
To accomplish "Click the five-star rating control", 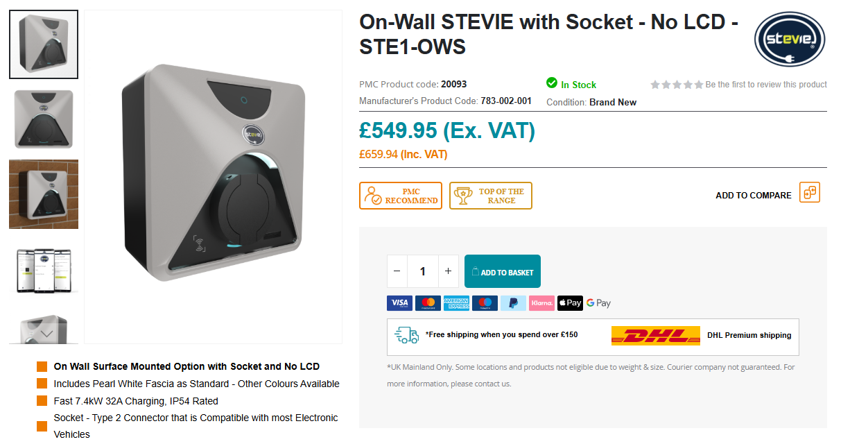I will click(x=677, y=85).
